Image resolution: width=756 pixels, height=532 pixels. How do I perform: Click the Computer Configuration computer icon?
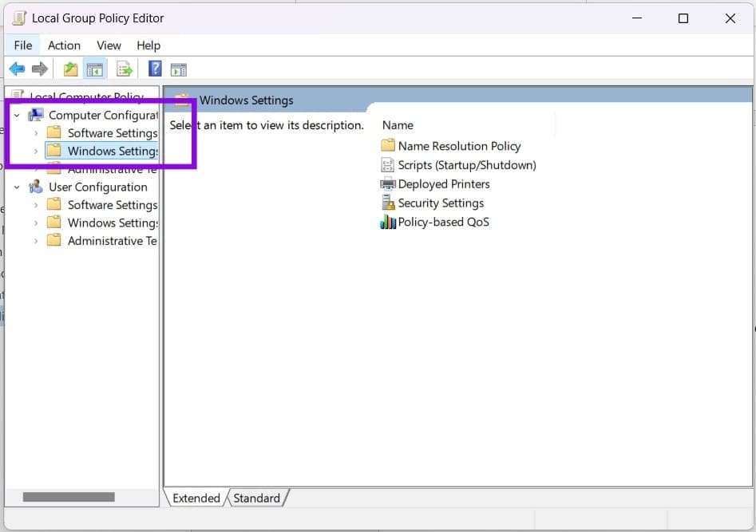tap(36, 115)
